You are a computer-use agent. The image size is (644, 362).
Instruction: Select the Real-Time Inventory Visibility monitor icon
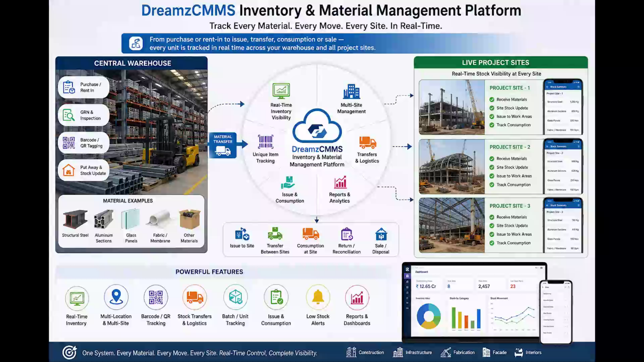pyautogui.click(x=281, y=91)
